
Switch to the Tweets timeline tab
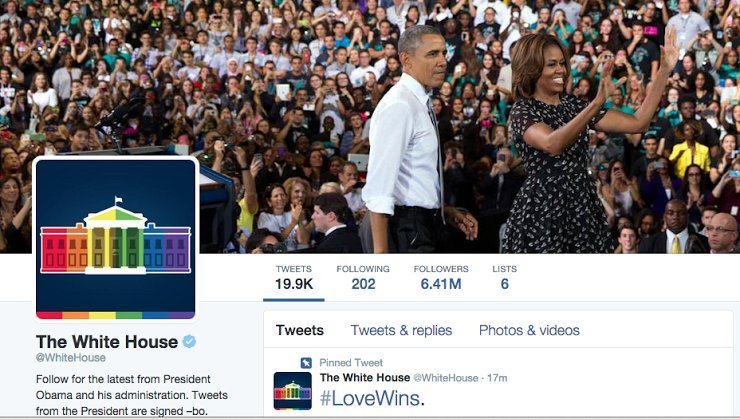tap(300, 330)
